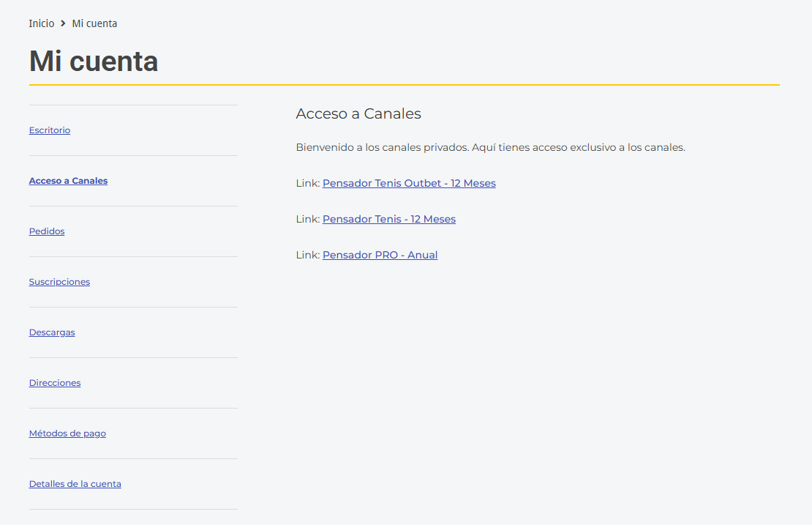Image resolution: width=812 pixels, height=525 pixels.
Task: Click the breadcrumb chevron arrow icon
Action: [x=64, y=23]
